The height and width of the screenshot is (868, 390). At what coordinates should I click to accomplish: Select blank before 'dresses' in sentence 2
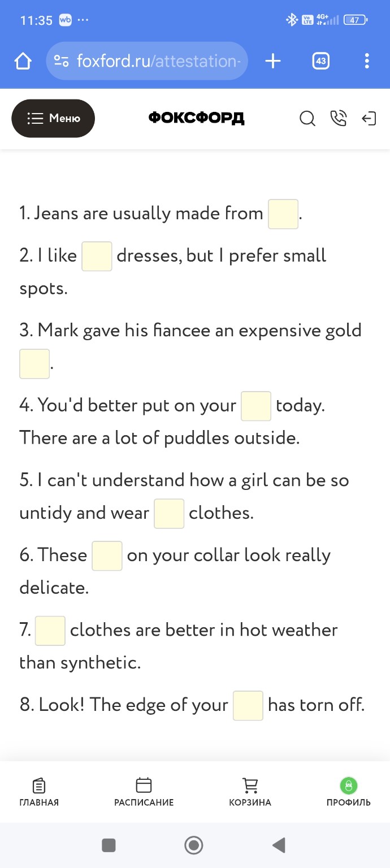pos(97,256)
